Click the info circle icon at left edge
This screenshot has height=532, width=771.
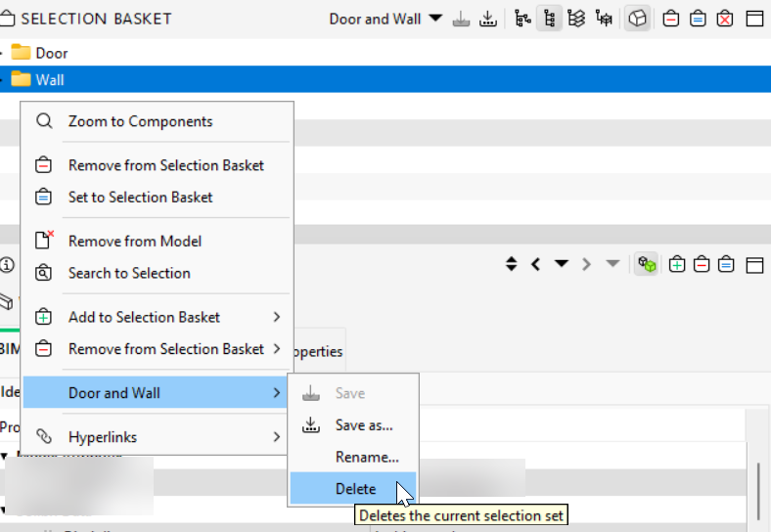(7, 265)
